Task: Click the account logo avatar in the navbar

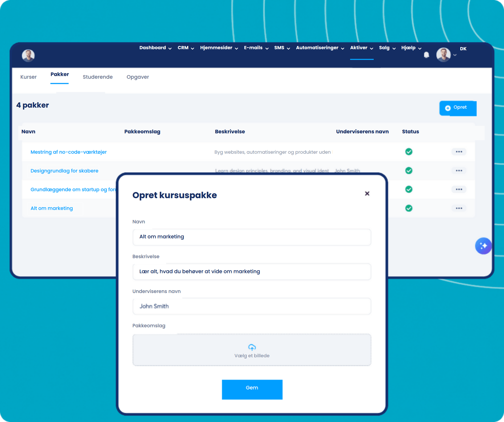Action: pyautogui.click(x=28, y=55)
